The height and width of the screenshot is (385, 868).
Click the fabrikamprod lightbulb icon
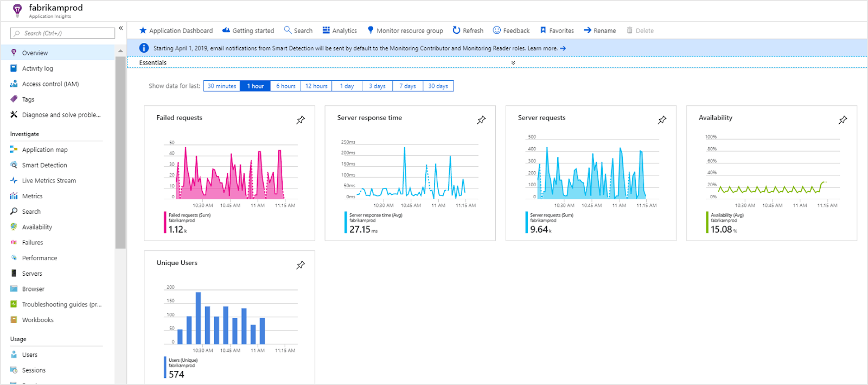pos(17,10)
